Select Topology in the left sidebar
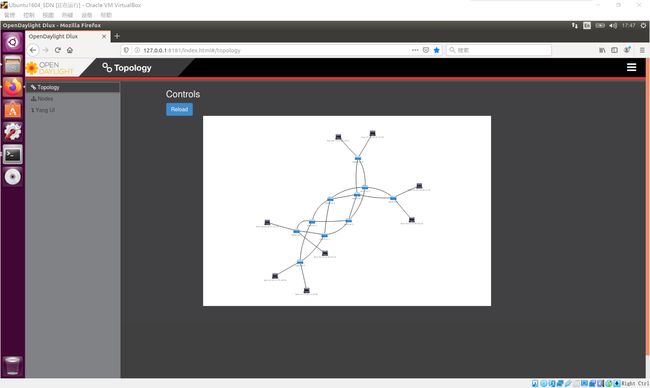 [x=73, y=87]
